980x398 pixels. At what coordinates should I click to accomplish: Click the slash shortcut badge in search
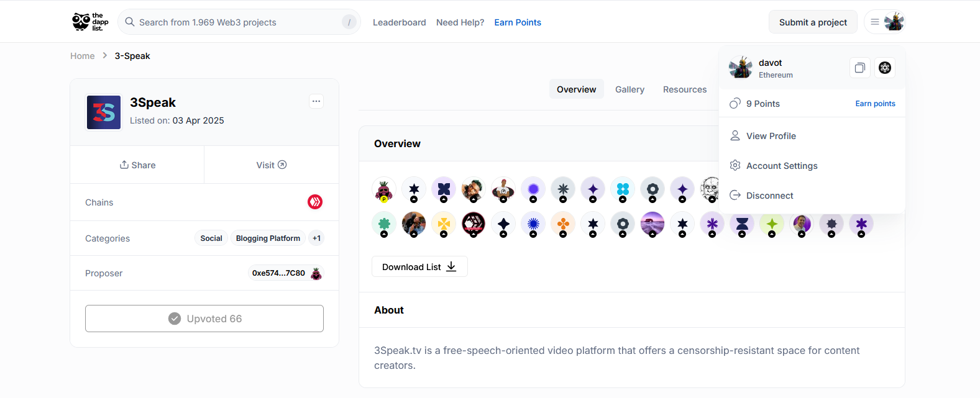tap(349, 22)
